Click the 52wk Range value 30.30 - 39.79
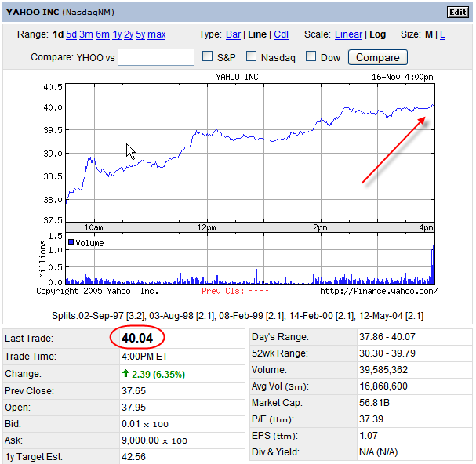Screen dimensions: 476x464 pyautogui.click(x=387, y=353)
